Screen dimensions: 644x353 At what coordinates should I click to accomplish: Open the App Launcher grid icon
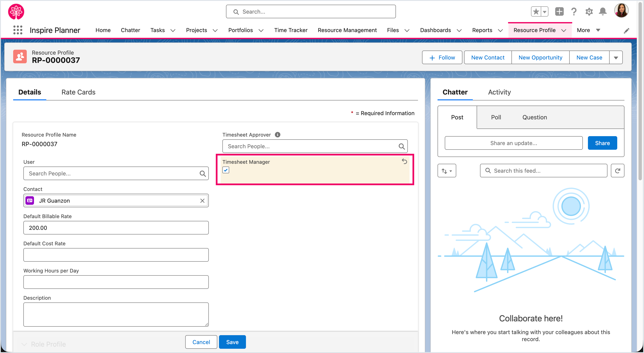click(x=17, y=30)
